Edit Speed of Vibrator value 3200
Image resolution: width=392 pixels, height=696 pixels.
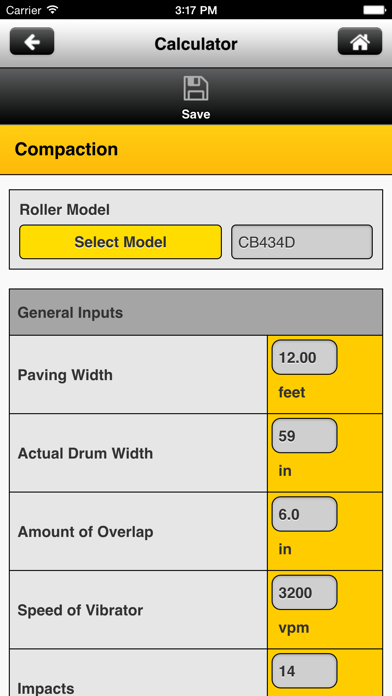(305, 593)
